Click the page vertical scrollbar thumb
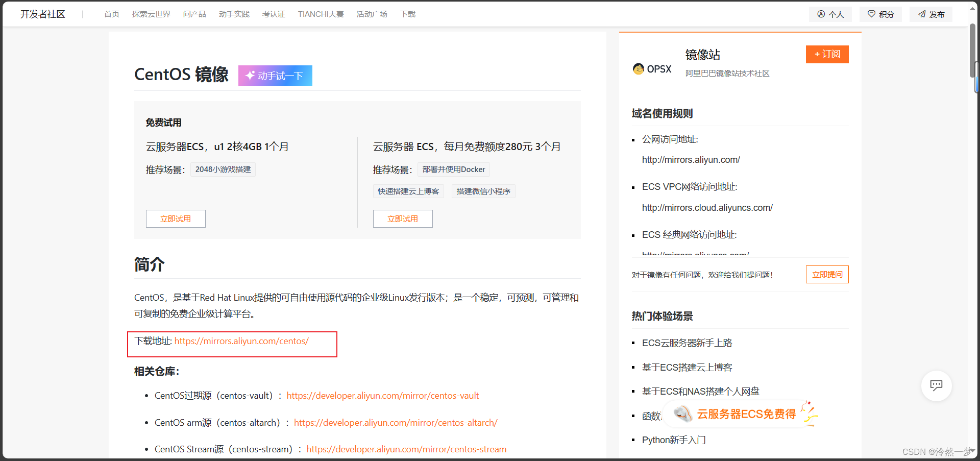This screenshot has width=980, height=461. [973, 51]
